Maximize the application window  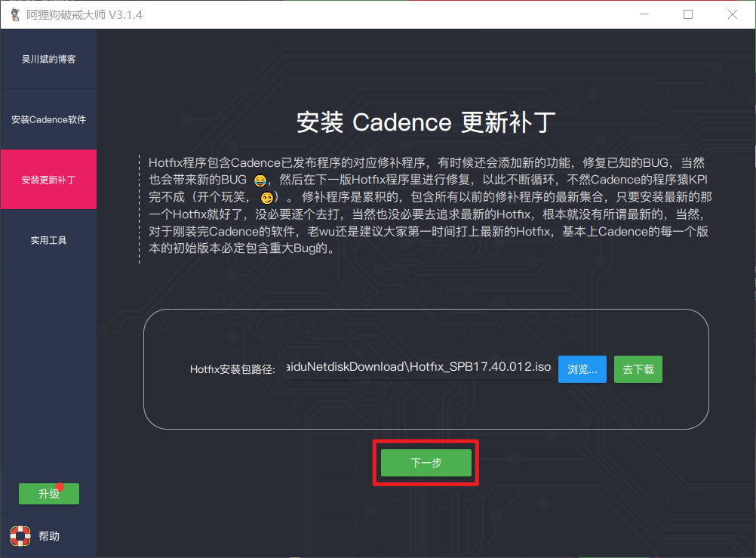(688, 14)
